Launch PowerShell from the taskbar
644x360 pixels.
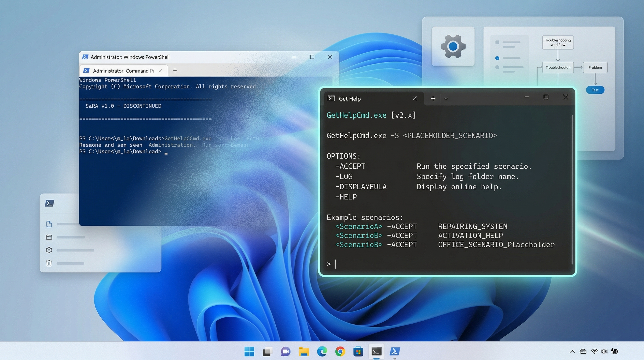click(x=395, y=352)
